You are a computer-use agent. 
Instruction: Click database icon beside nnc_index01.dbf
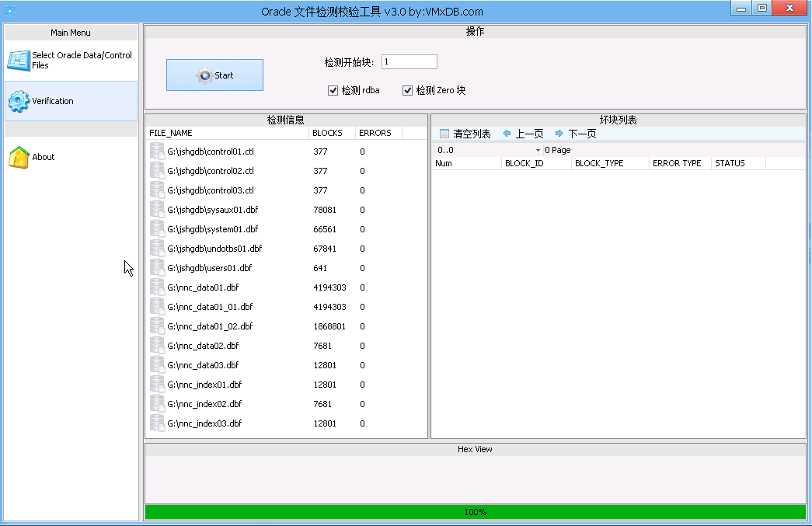point(157,384)
